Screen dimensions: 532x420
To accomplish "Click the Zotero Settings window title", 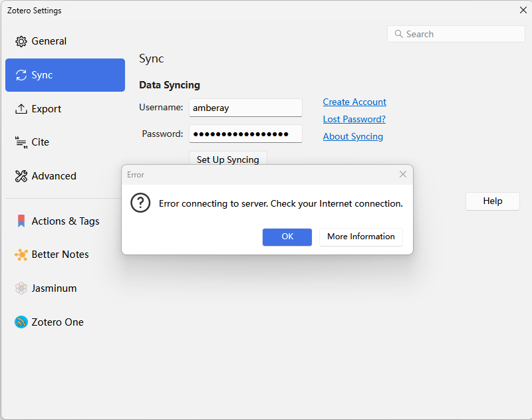I will [35, 11].
